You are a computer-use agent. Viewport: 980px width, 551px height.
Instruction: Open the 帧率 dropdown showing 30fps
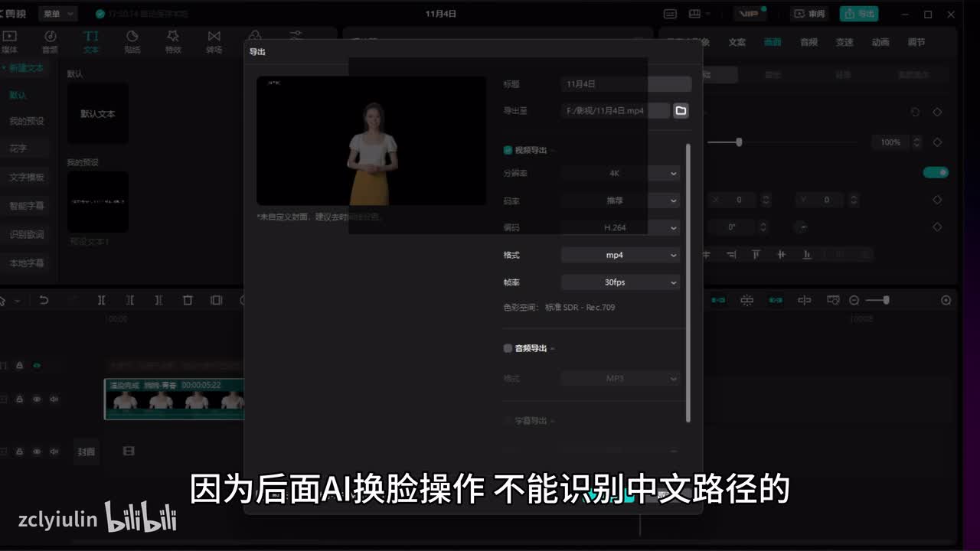click(620, 282)
